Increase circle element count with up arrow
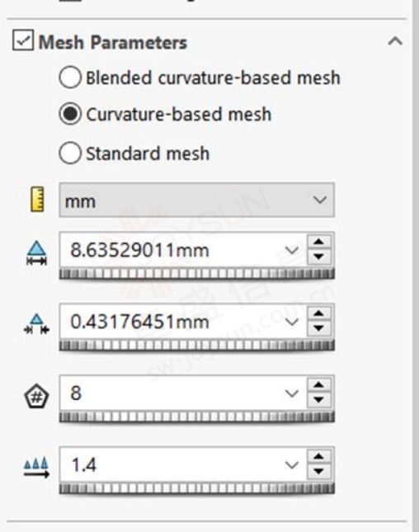 point(319,385)
